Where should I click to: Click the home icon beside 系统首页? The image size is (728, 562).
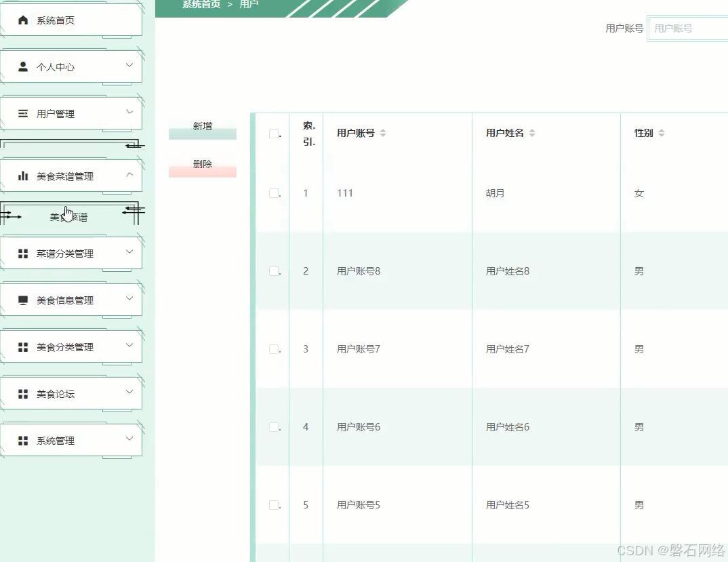coord(23,20)
